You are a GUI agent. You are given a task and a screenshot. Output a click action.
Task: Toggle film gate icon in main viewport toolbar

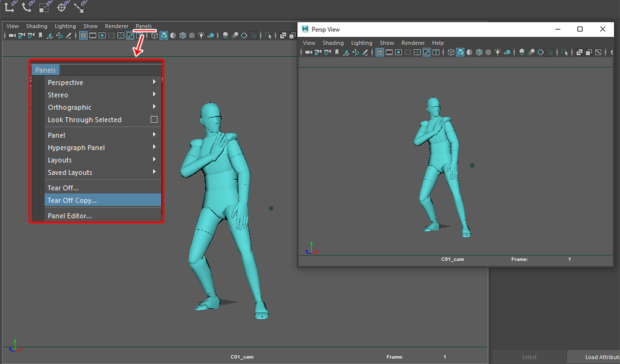click(x=92, y=35)
